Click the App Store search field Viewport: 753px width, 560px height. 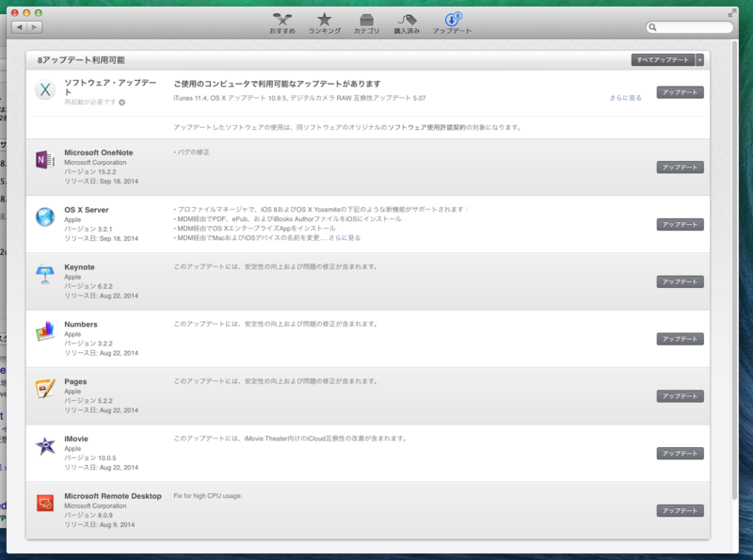689,27
